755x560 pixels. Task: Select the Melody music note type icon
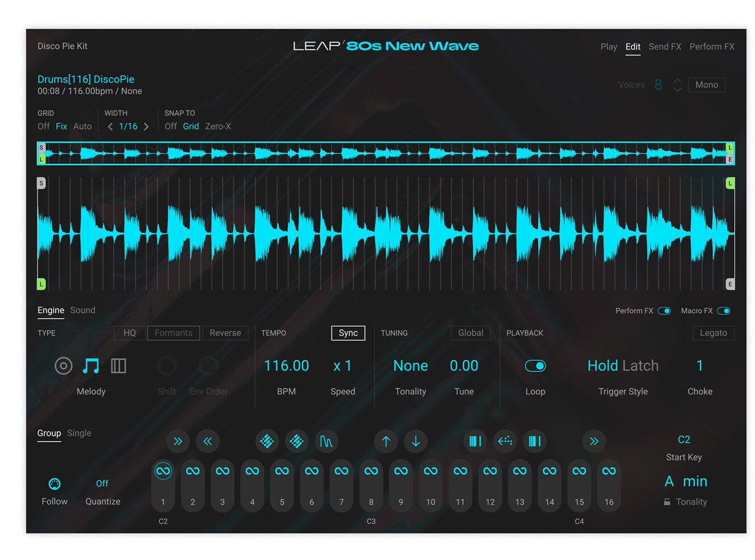[91, 366]
